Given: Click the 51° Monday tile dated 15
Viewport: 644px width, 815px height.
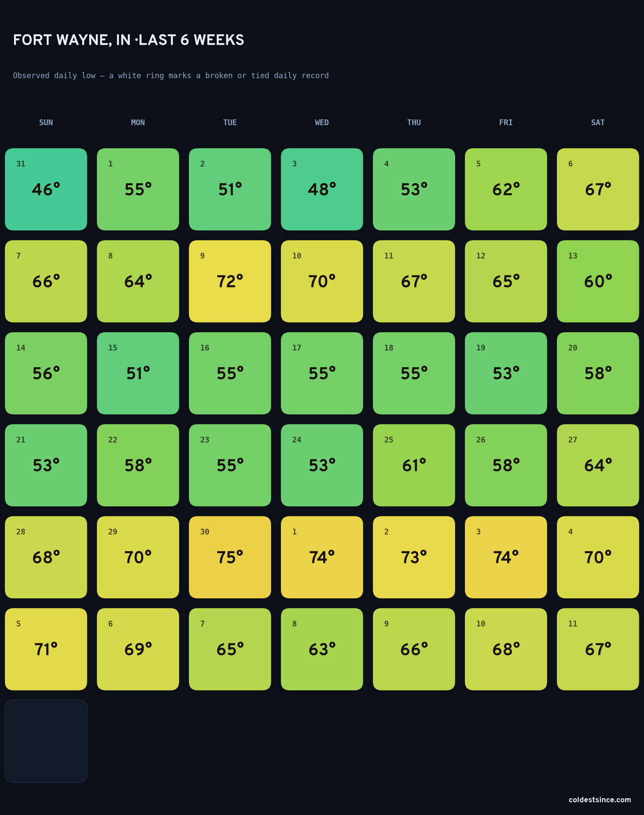Looking at the screenshot, I should click(x=138, y=373).
